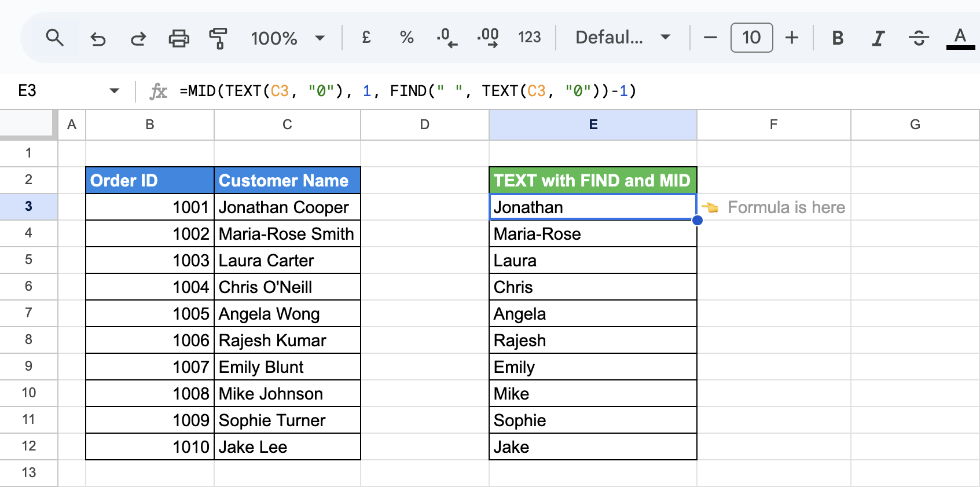Click the 'Formula is here' note cell
The image size is (980, 487).
tap(774, 207)
